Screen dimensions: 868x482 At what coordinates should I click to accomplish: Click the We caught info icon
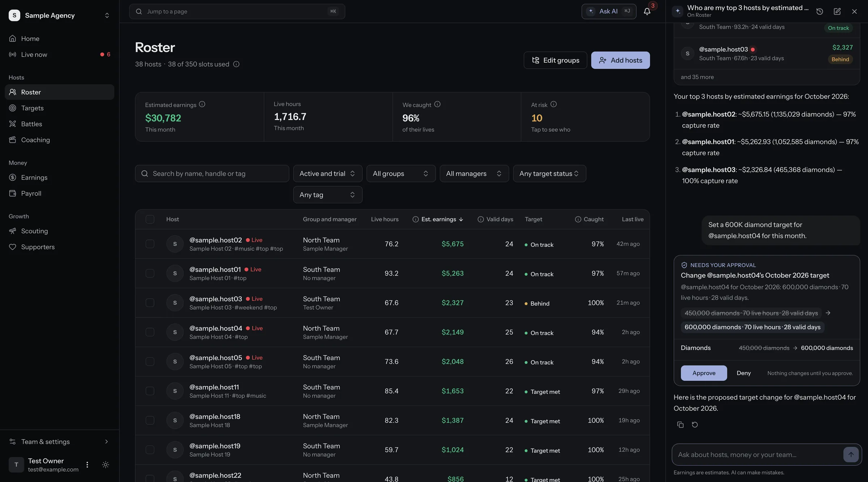437,104
